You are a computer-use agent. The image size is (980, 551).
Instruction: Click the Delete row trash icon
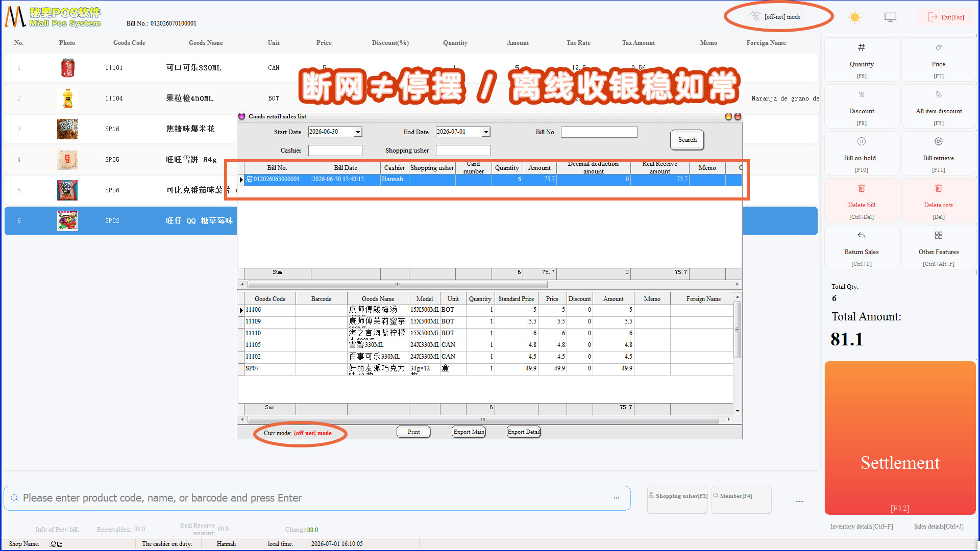point(938,189)
